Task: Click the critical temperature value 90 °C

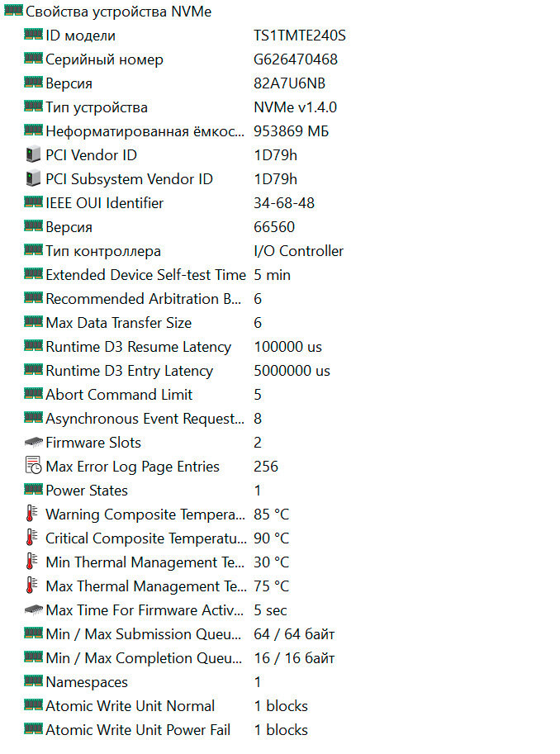Action: [272, 538]
